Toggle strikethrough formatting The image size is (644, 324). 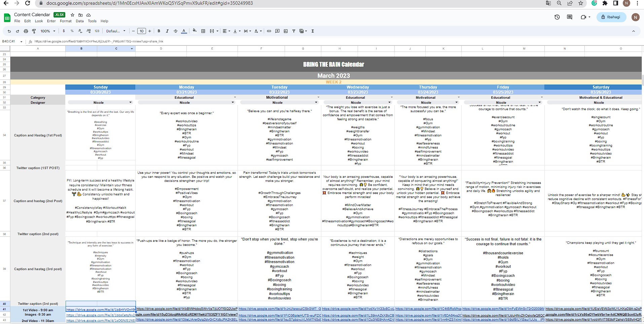[x=175, y=31]
